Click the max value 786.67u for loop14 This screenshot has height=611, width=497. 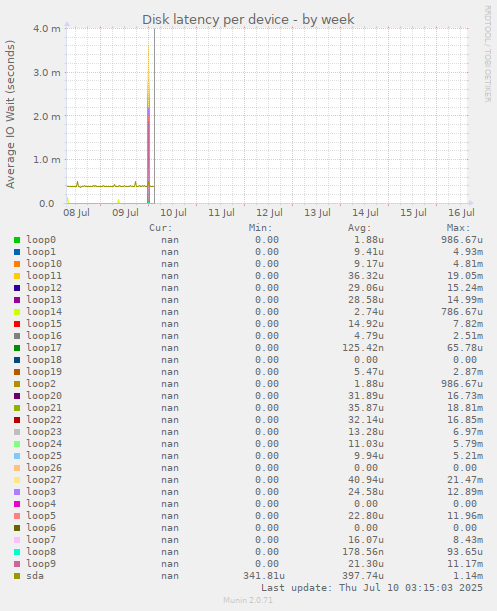(462, 312)
